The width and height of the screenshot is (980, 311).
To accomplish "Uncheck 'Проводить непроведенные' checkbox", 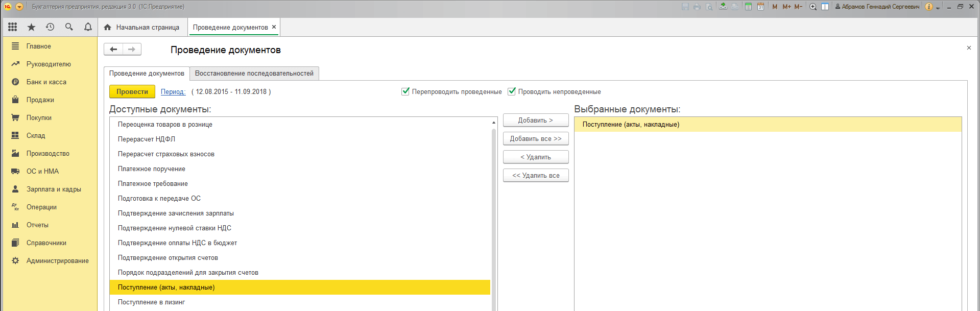I will (x=512, y=91).
